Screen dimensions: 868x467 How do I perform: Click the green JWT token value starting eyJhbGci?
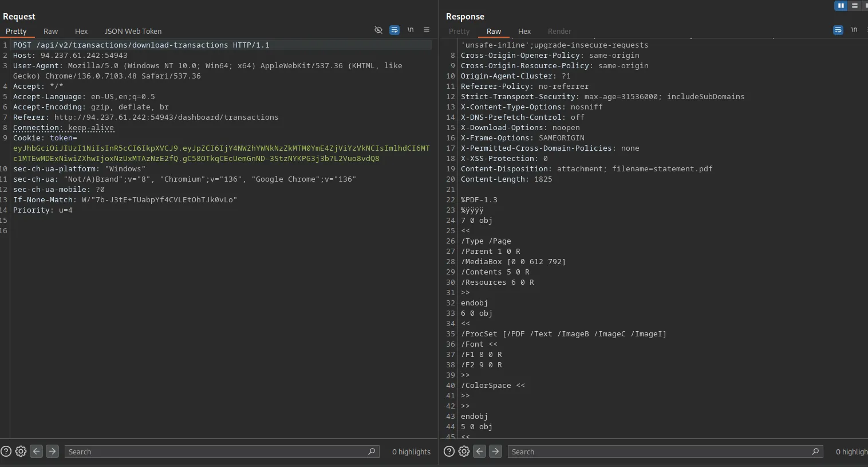click(221, 154)
